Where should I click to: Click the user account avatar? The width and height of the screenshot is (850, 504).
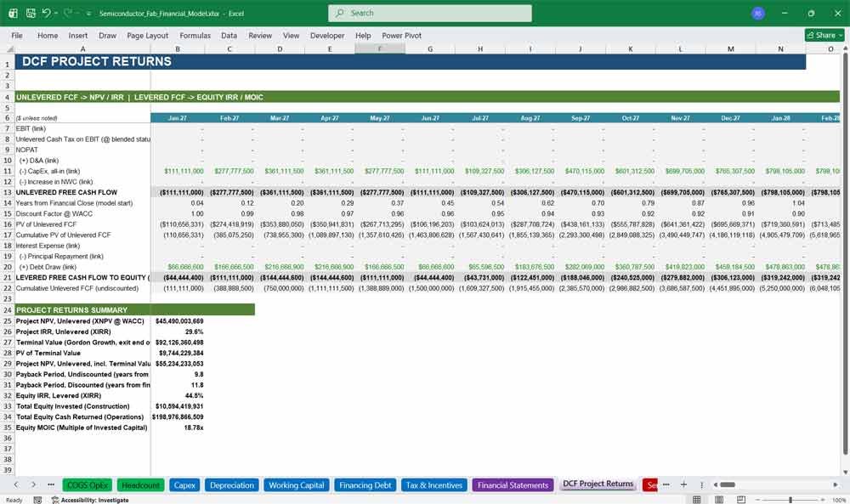click(758, 13)
